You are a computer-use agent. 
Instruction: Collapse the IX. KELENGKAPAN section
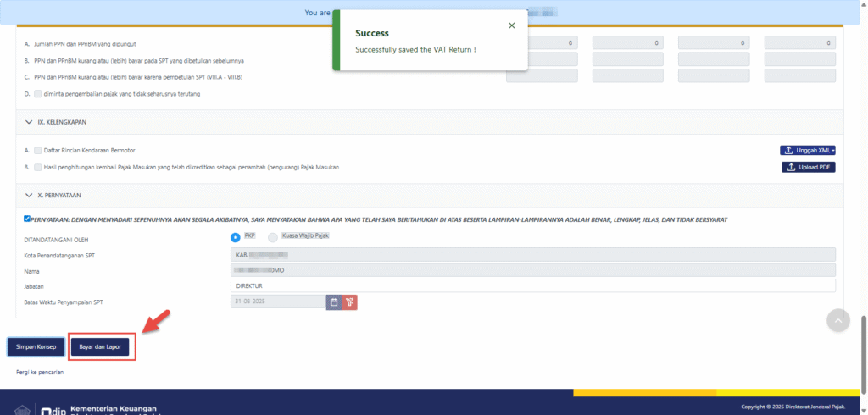click(x=29, y=122)
